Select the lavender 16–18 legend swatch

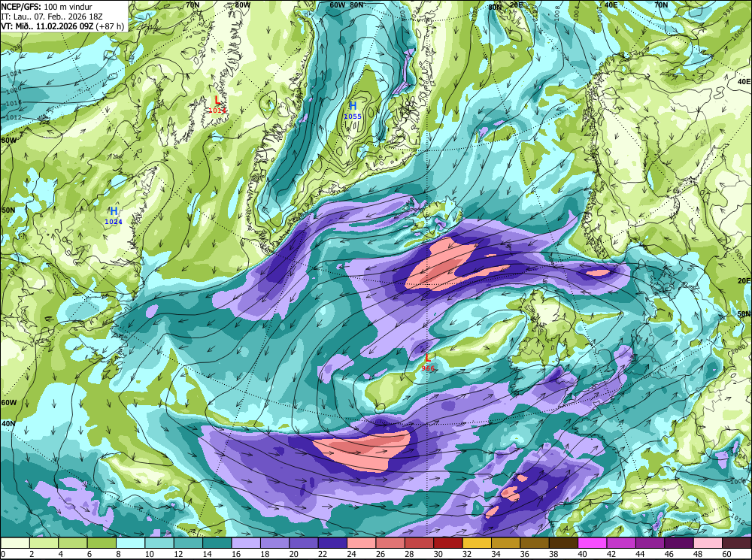(x=246, y=543)
